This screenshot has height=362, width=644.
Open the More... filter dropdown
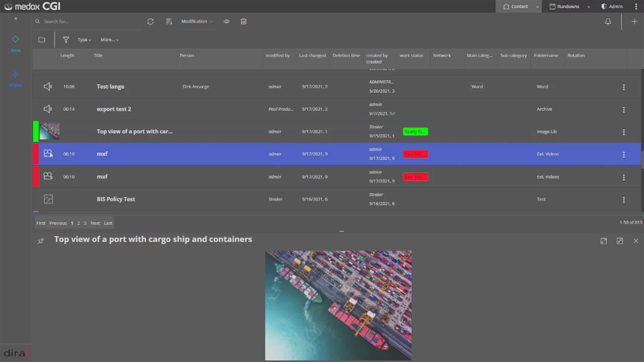(110, 40)
